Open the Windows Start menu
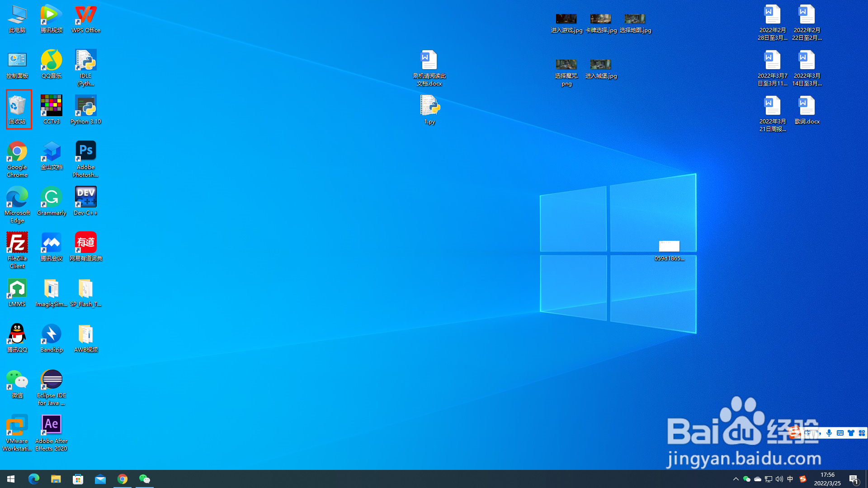868x488 pixels. (11, 479)
